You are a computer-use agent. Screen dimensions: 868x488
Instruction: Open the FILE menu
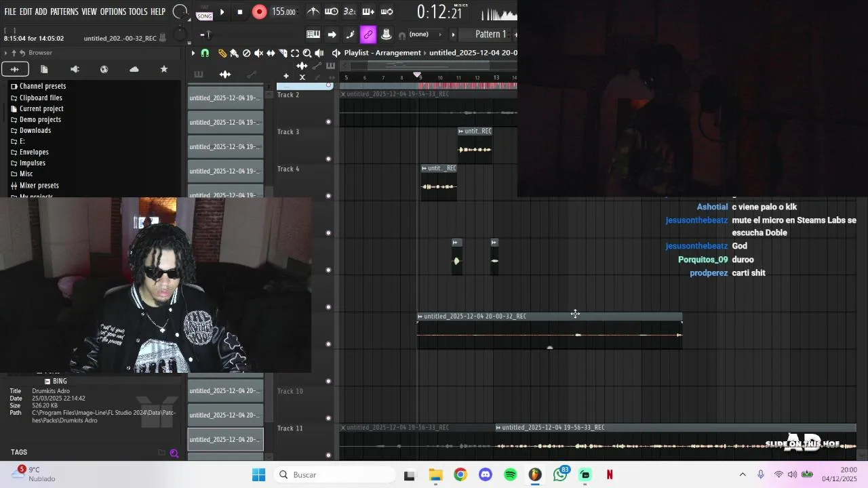click(x=10, y=12)
